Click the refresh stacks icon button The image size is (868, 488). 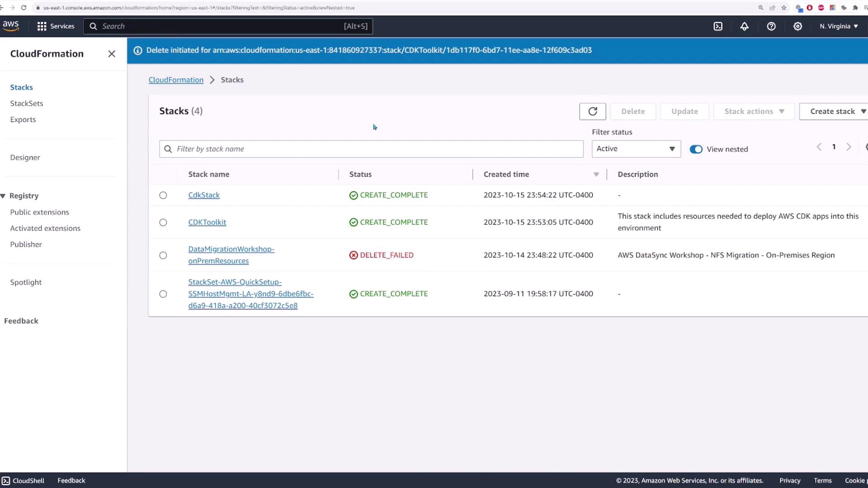(592, 111)
